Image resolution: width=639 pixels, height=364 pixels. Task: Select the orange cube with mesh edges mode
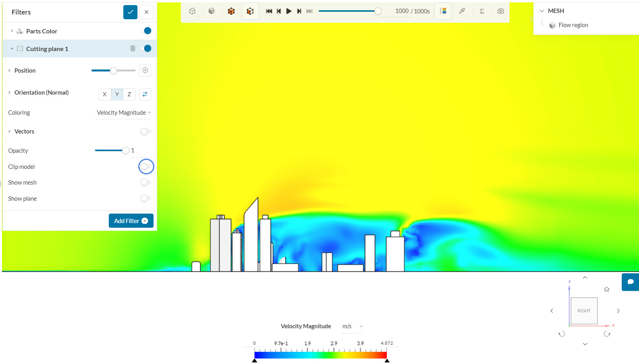[250, 11]
